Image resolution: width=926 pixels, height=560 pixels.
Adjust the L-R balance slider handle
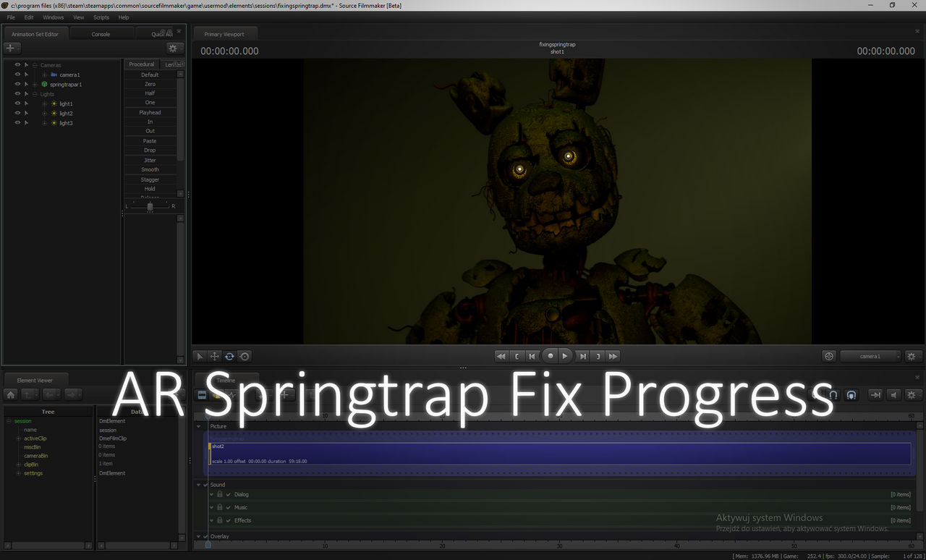150,206
